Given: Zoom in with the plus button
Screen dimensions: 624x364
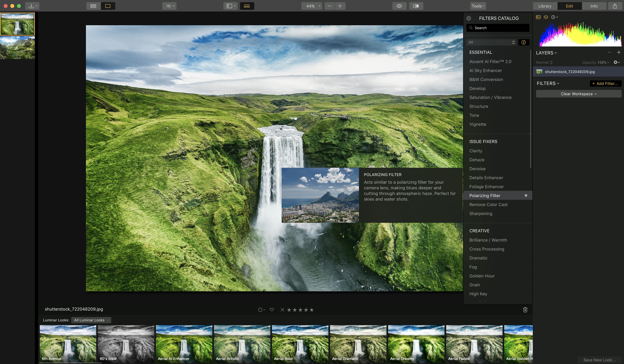Looking at the screenshot, I should point(340,6).
